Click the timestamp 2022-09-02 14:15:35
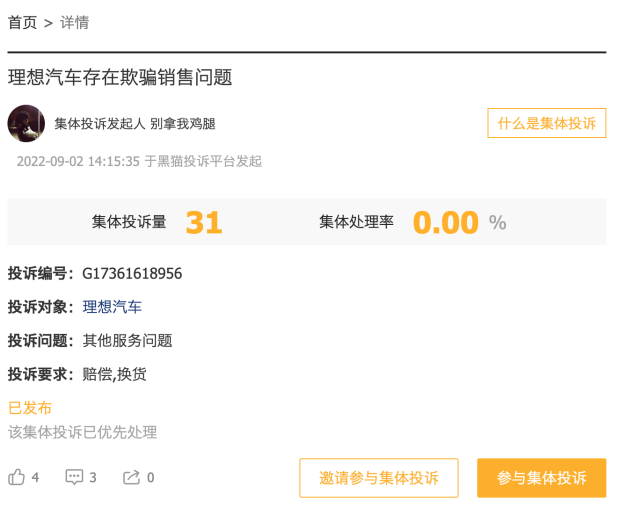Image resolution: width=641 pixels, height=507 pixels. pos(78,161)
